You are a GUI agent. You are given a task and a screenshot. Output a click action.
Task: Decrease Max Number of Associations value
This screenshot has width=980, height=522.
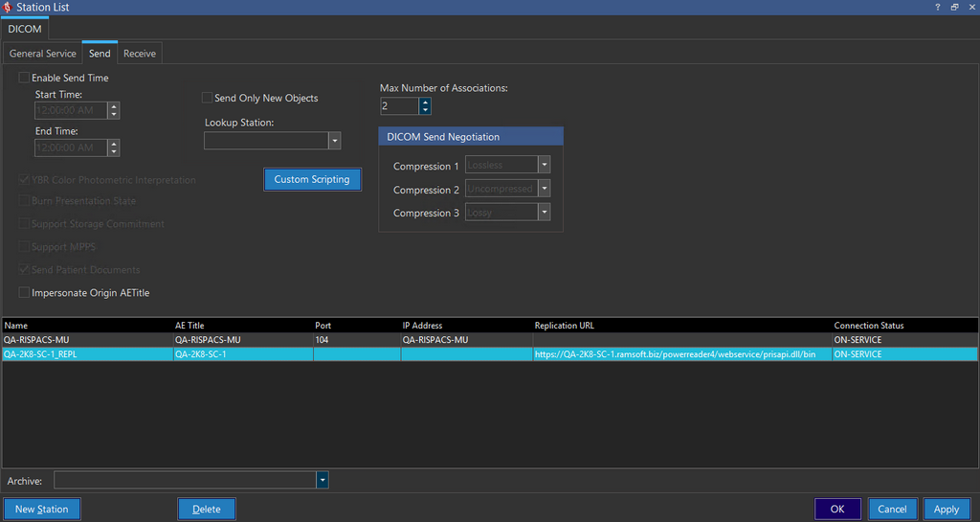tap(425, 110)
